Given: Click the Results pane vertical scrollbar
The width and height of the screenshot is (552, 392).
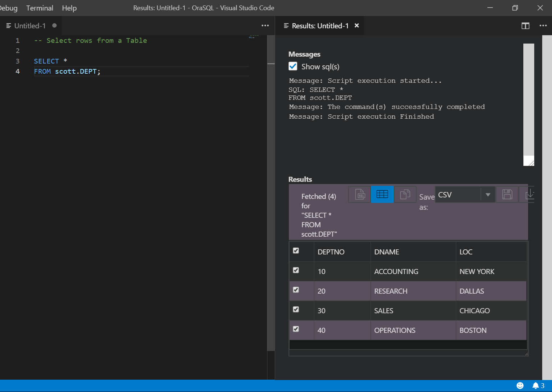Looking at the screenshot, I should click(547, 208).
